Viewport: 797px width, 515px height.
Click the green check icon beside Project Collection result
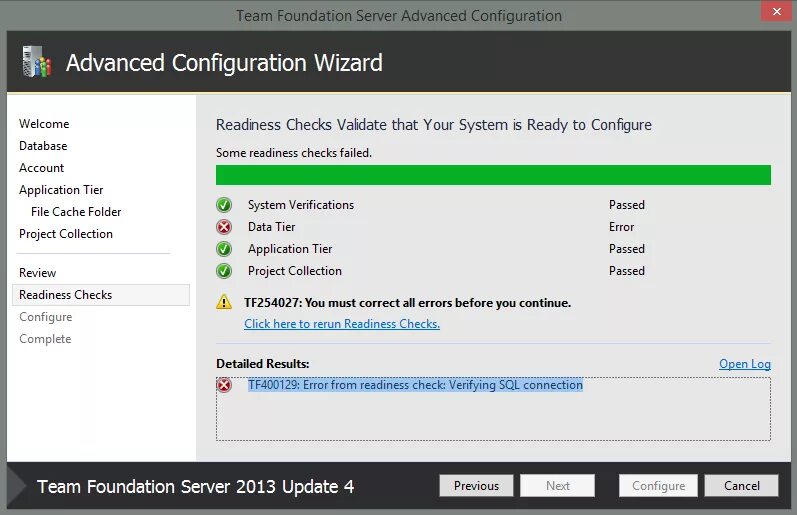224,271
